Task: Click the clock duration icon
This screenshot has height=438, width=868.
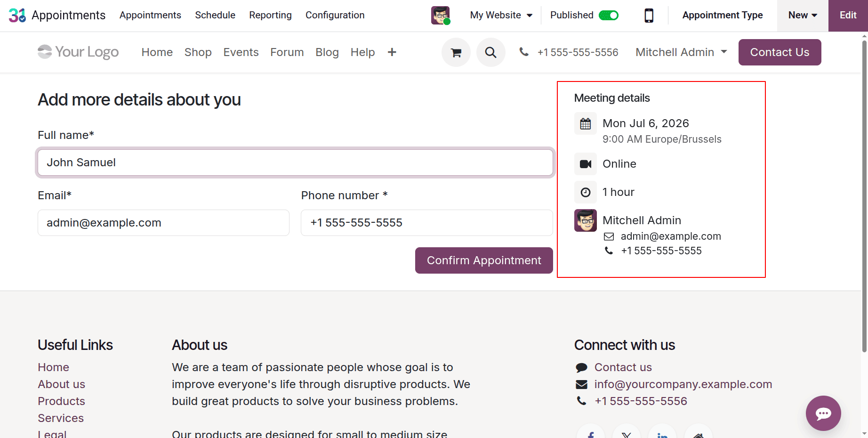Action: (586, 192)
